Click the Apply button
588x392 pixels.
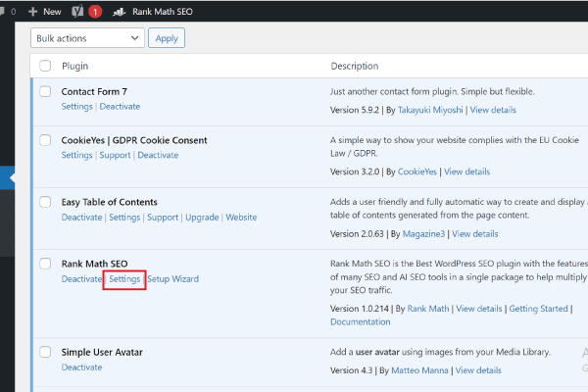[167, 38]
